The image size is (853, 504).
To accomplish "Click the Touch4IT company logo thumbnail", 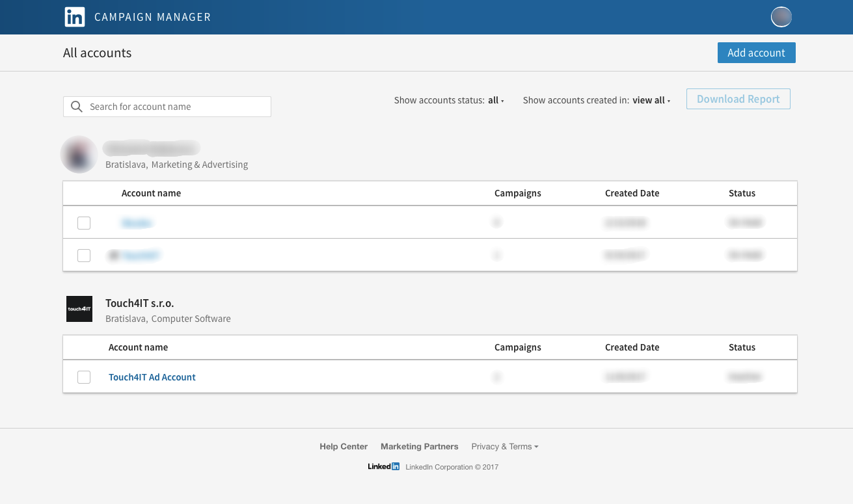I will (79, 309).
